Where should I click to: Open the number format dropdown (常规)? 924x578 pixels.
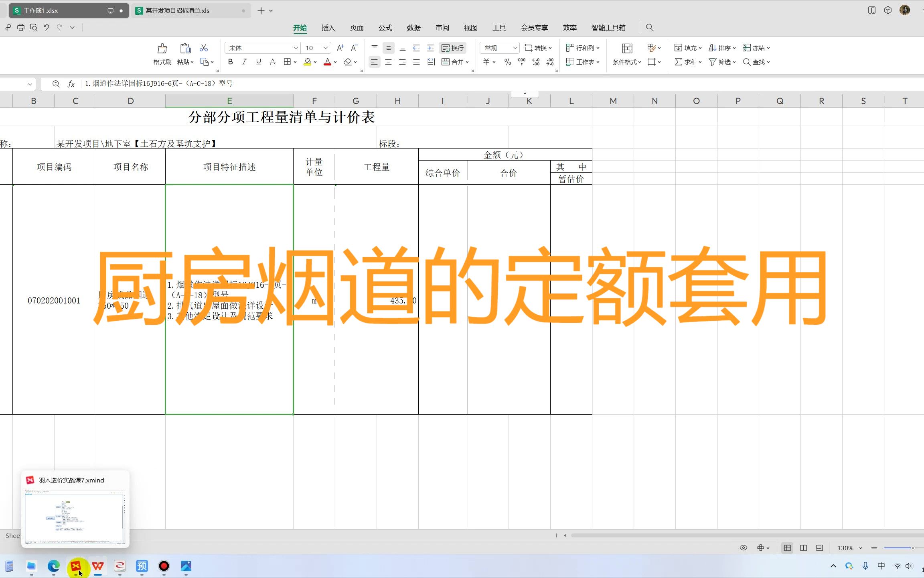(515, 48)
